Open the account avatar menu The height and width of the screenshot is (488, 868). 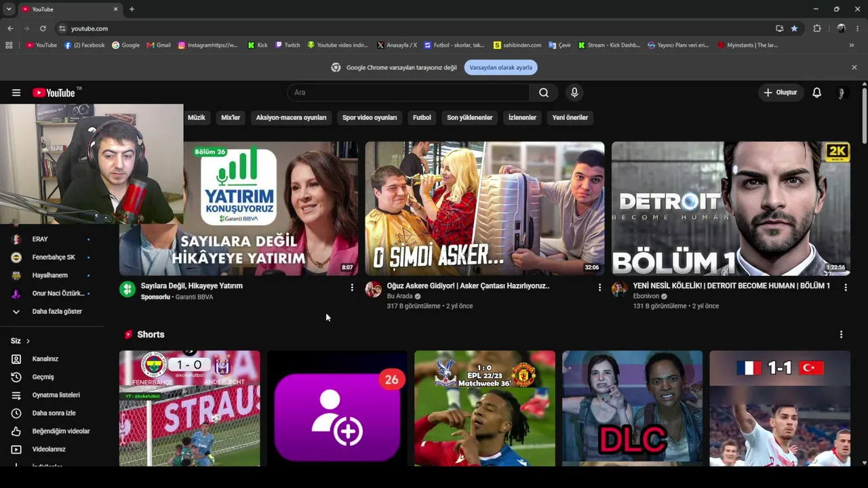(842, 93)
